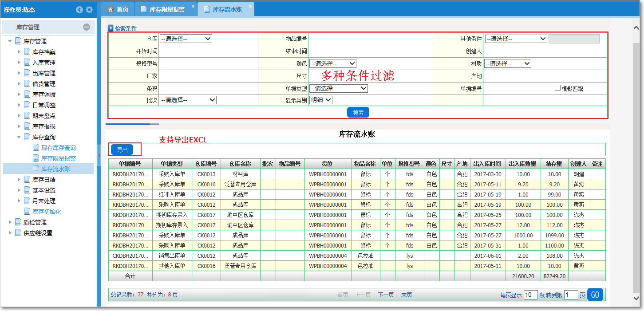Toggle the 模糊匹配 checkbox
The width and height of the screenshot is (644, 311).
(x=558, y=88)
